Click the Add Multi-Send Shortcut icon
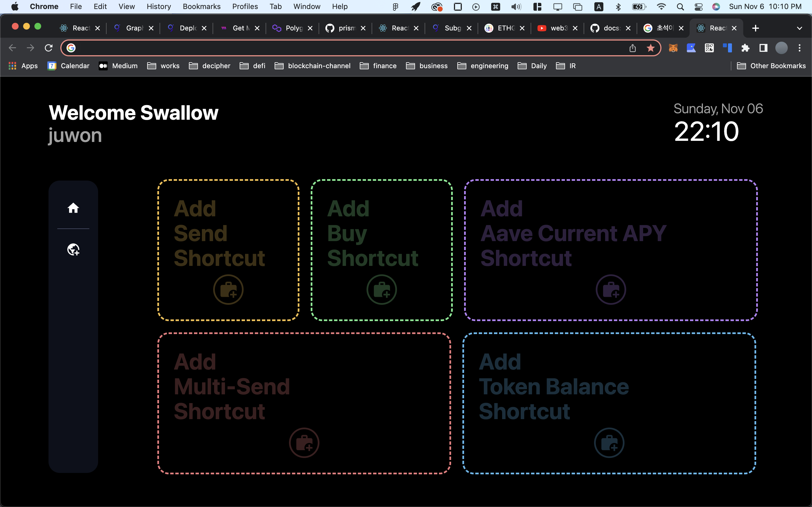Image resolution: width=812 pixels, height=507 pixels. pyautogui.click(x=303, y=442)
